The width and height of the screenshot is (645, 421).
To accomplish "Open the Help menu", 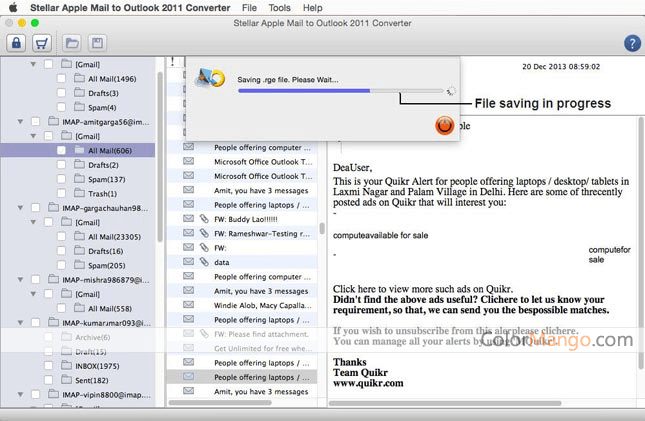I will point(313,7).
